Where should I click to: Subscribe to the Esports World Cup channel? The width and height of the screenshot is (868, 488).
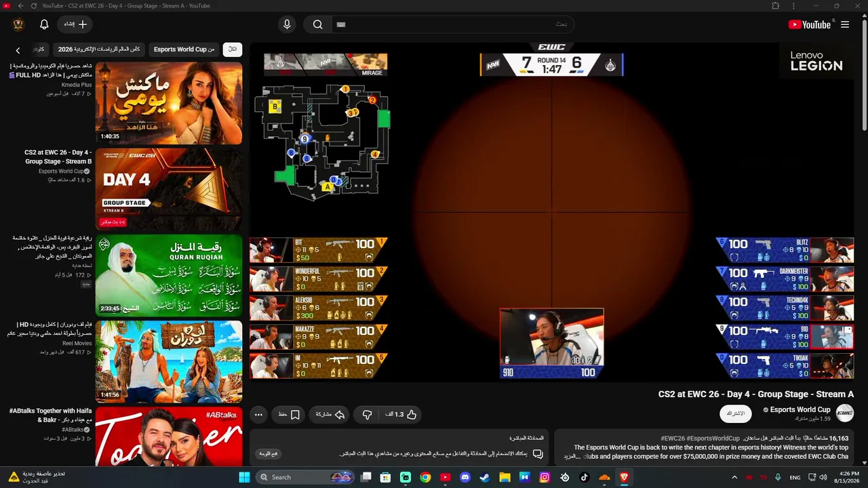click(x=736, y=413)
